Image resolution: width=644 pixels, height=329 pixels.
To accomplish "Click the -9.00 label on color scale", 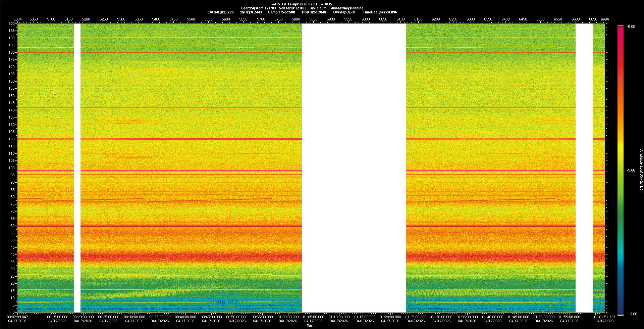I will 631,171.
